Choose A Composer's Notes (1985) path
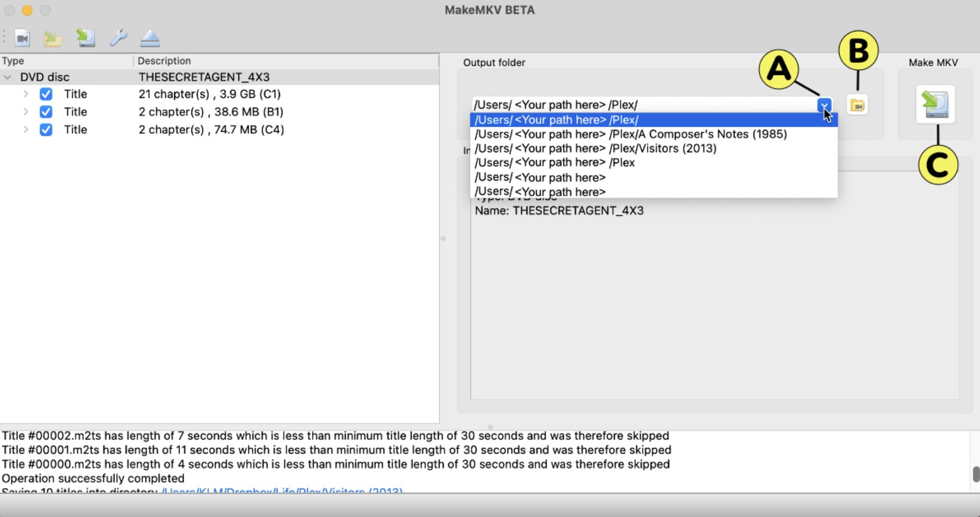 (x=654, y=134)
